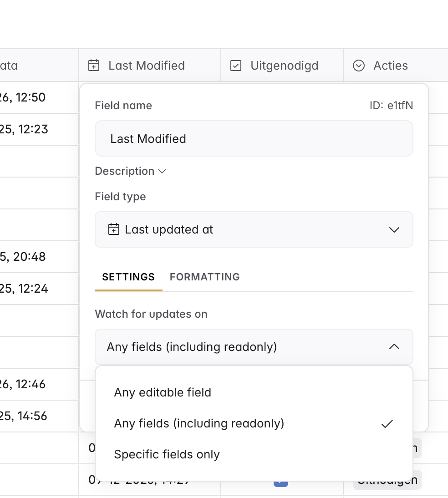Viewport: 448px width, 498px height.
Task: Click the circled chevron icon beside Acties
Action: (x=359, y=66)
